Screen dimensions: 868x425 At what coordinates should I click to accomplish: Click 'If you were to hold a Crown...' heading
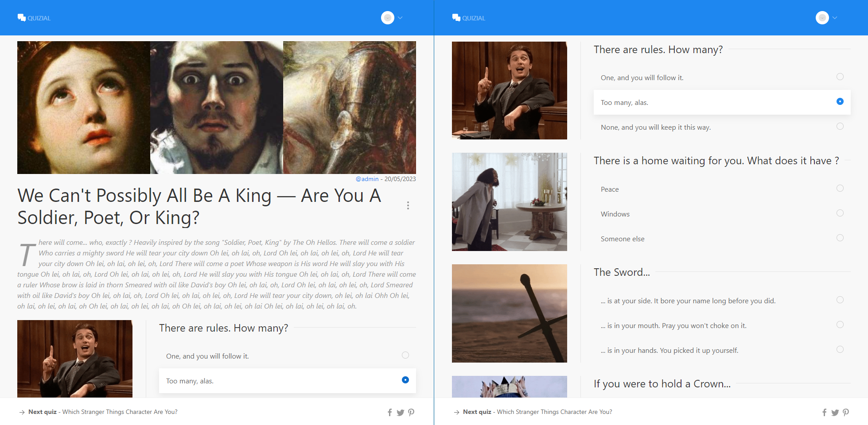tap(662, 384)
